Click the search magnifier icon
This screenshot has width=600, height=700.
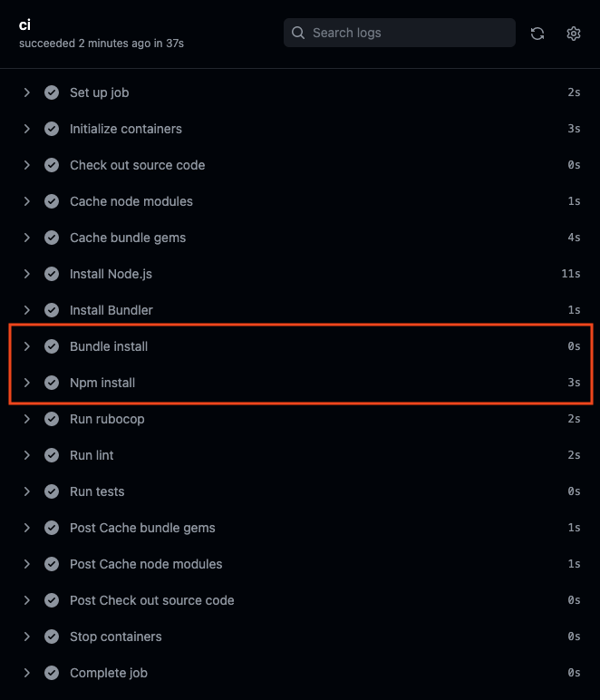[x=298, y=33]
